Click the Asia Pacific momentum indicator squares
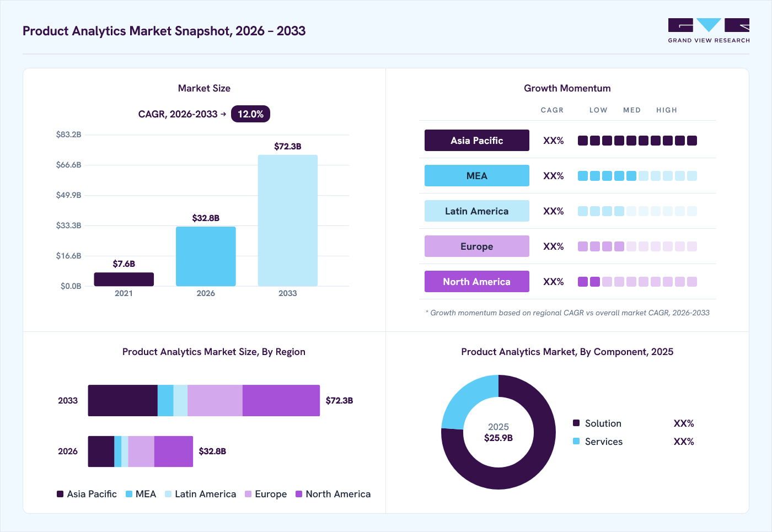Viewport: 772px width, 532px height. [x=637, y=141]
